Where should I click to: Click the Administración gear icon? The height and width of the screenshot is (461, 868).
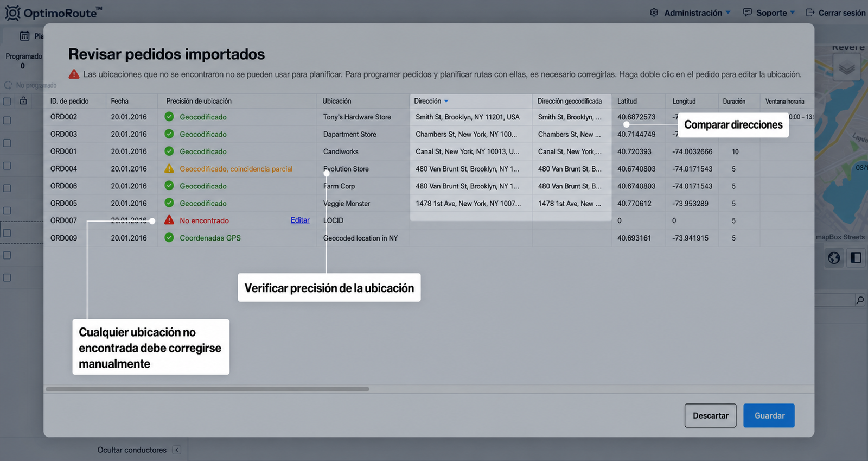click(654, 12)
